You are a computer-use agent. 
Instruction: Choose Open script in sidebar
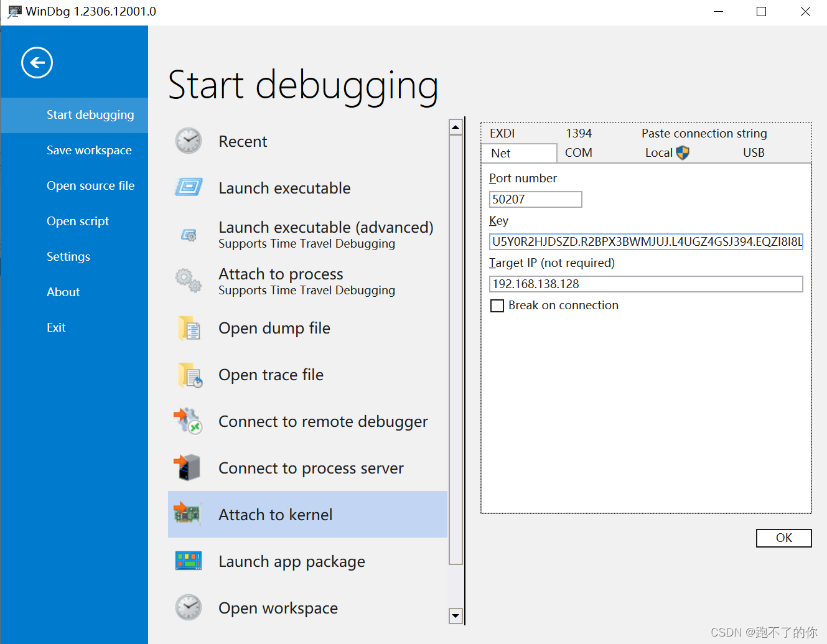(75, 222)
